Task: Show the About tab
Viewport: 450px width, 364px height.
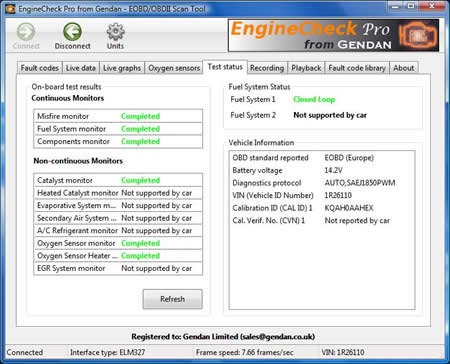Action: coord(403,68)
